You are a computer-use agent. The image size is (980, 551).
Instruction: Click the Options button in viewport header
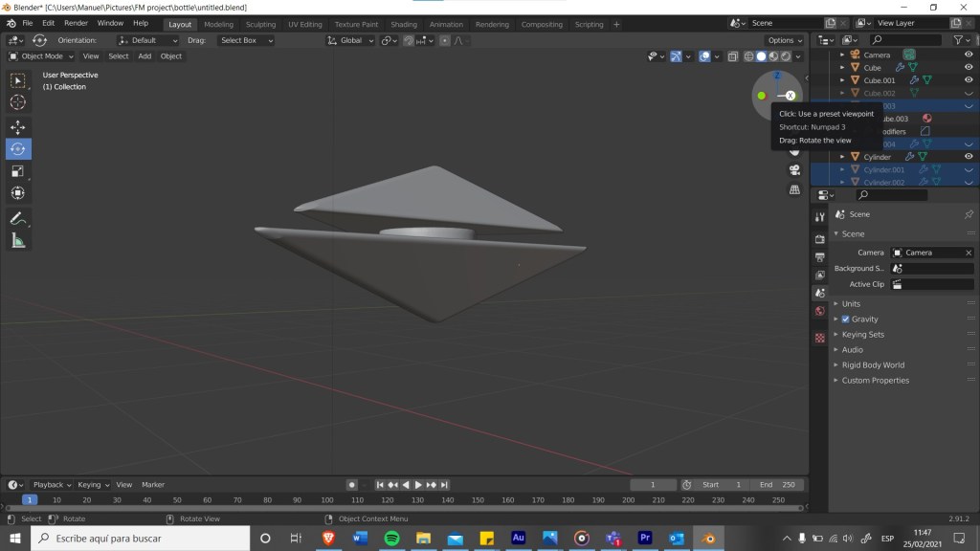(785, 40)
